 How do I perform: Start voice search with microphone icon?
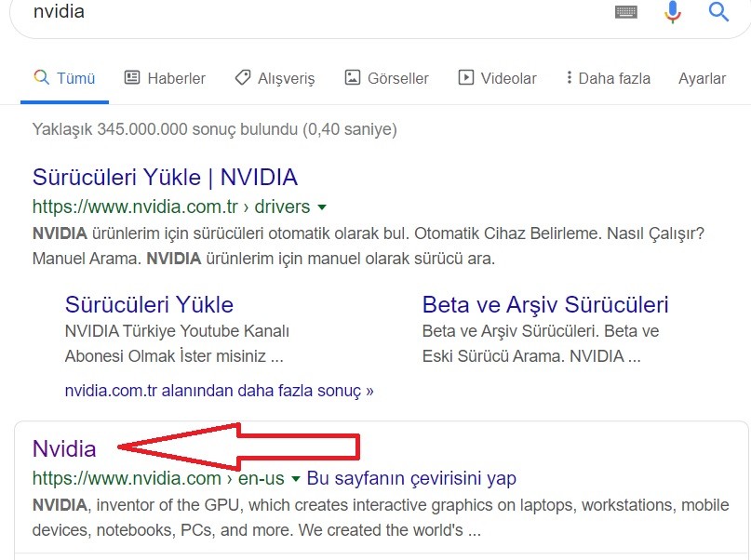[x=673, y=11]
